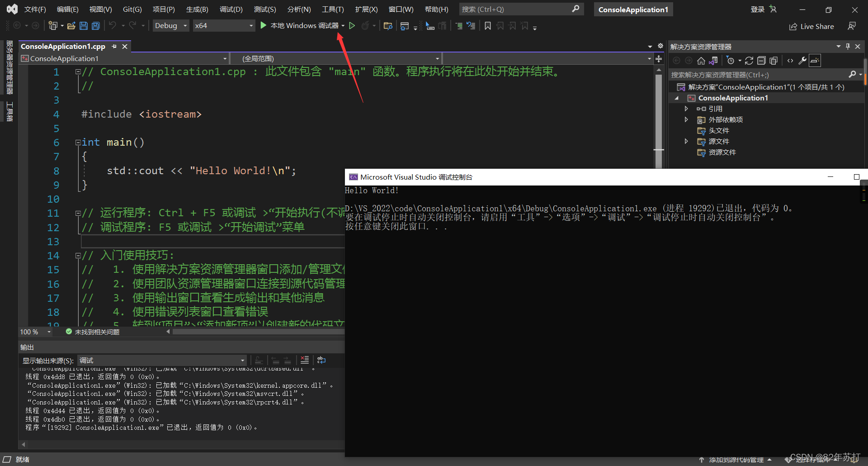Open the output source dropdown showing 调试

click(x=162, y=360)
